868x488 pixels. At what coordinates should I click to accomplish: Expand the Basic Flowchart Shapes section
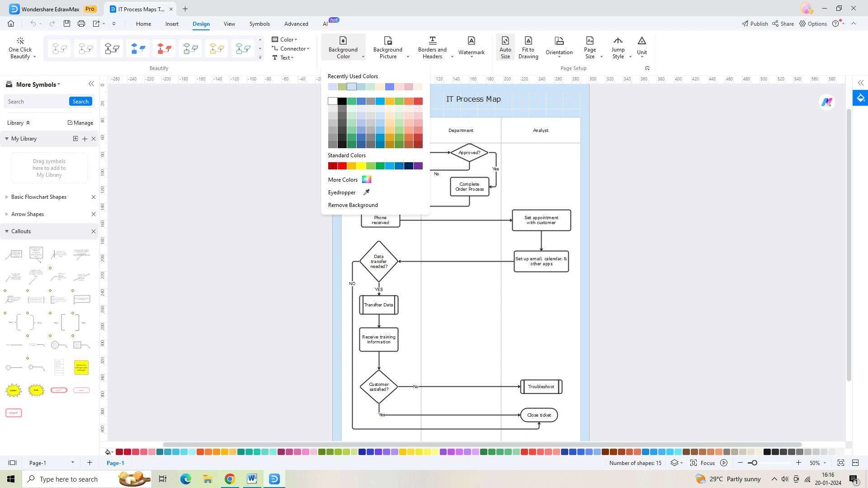tap(38, 197)
